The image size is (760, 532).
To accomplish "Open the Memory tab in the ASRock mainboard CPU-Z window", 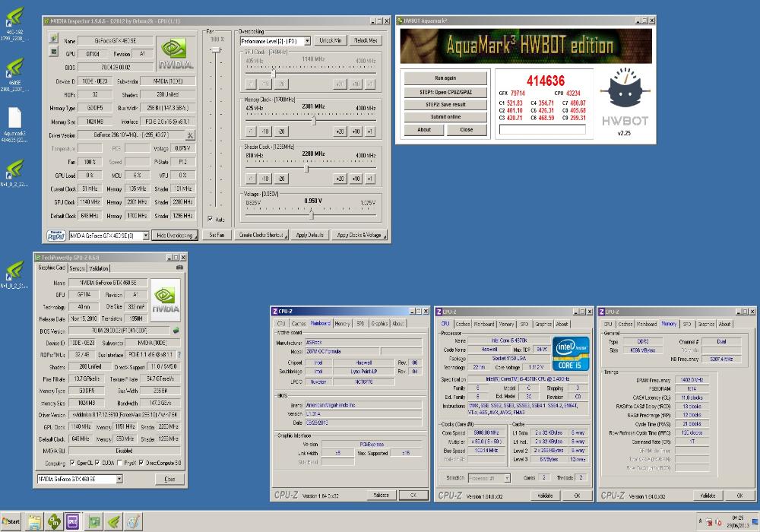I will pyautogui.click(x=342, y=324).
